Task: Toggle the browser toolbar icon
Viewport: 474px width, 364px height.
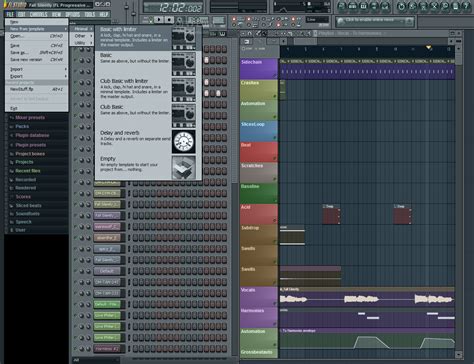Action: click(374, 6)
